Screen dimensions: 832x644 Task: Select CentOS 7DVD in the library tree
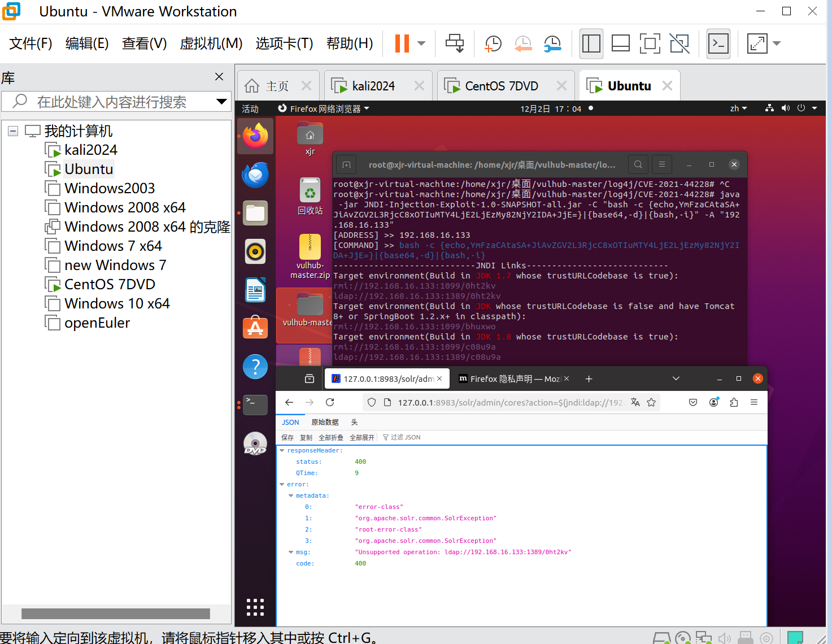110,285
